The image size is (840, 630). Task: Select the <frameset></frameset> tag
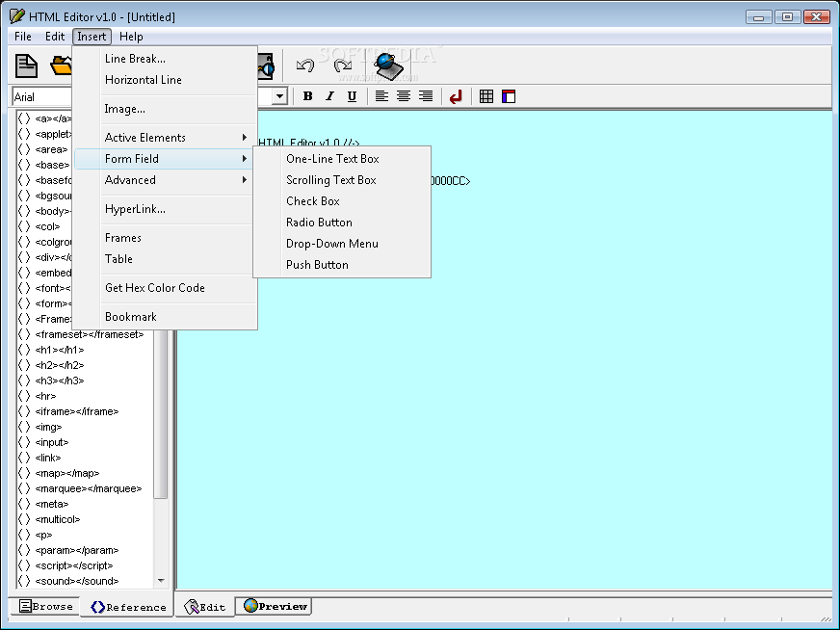[89, 334]
